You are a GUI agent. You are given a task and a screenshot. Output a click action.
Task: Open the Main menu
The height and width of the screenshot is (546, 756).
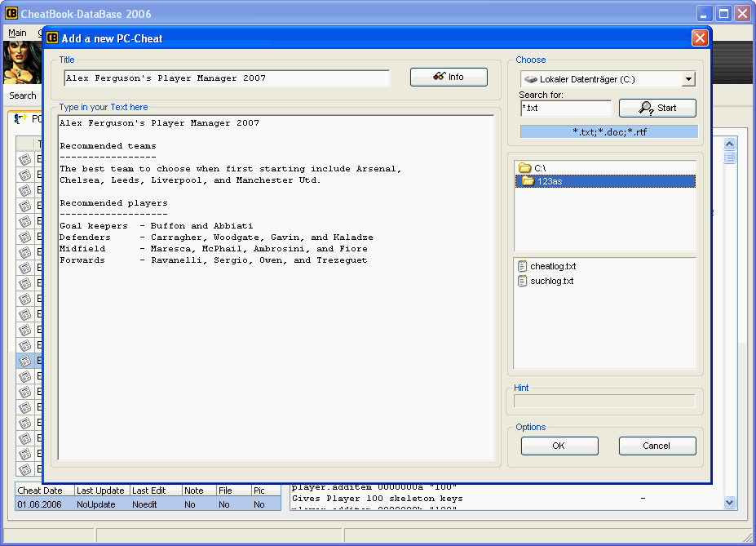click(17, 33)
